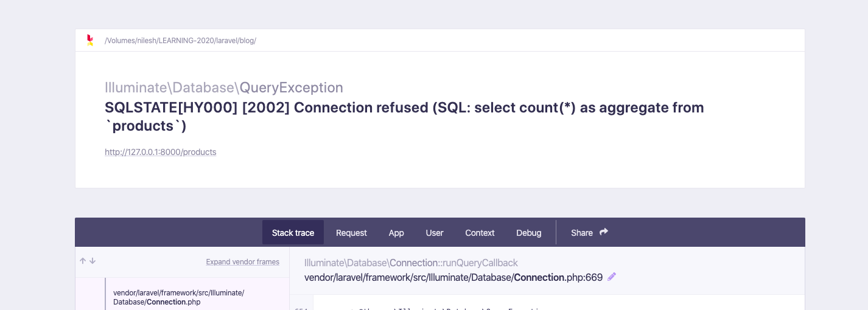Select the Connection.php frame in the stack list
The width and height of the screenshot is (868, 310).
coord(182,297)
